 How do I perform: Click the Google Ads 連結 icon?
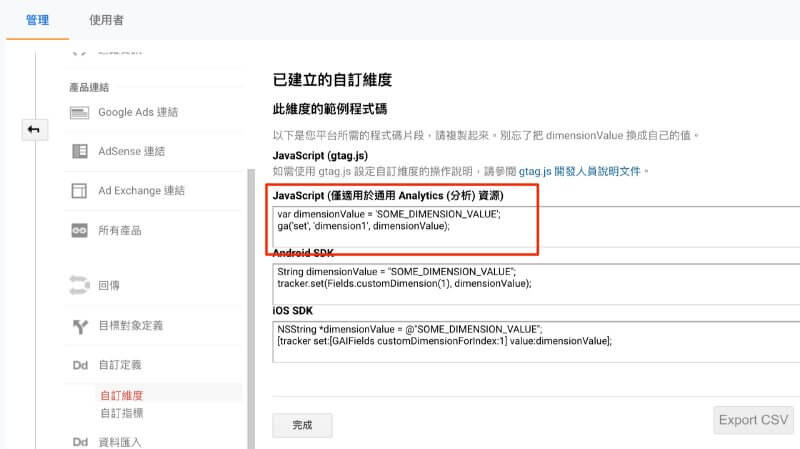coord(79,112)
